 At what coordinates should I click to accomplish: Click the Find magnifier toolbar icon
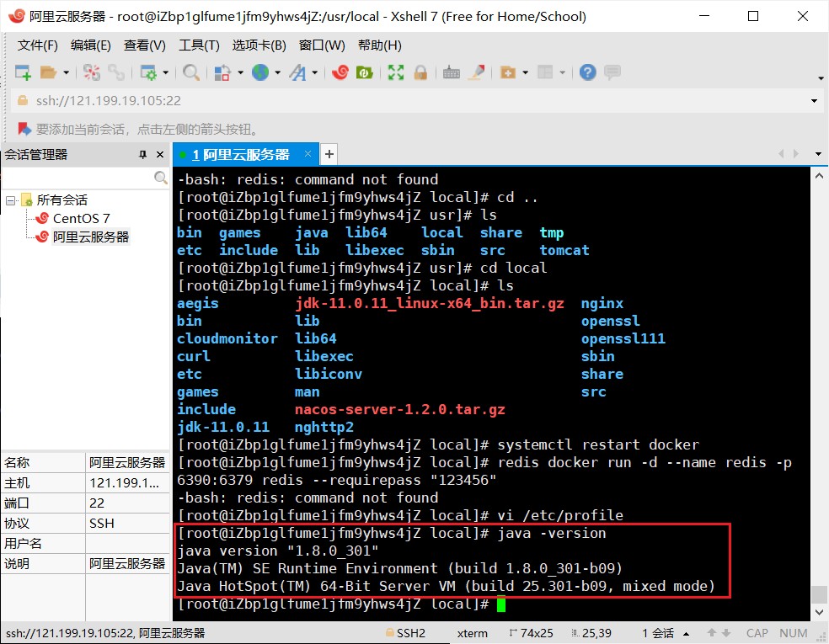[191, 72]
